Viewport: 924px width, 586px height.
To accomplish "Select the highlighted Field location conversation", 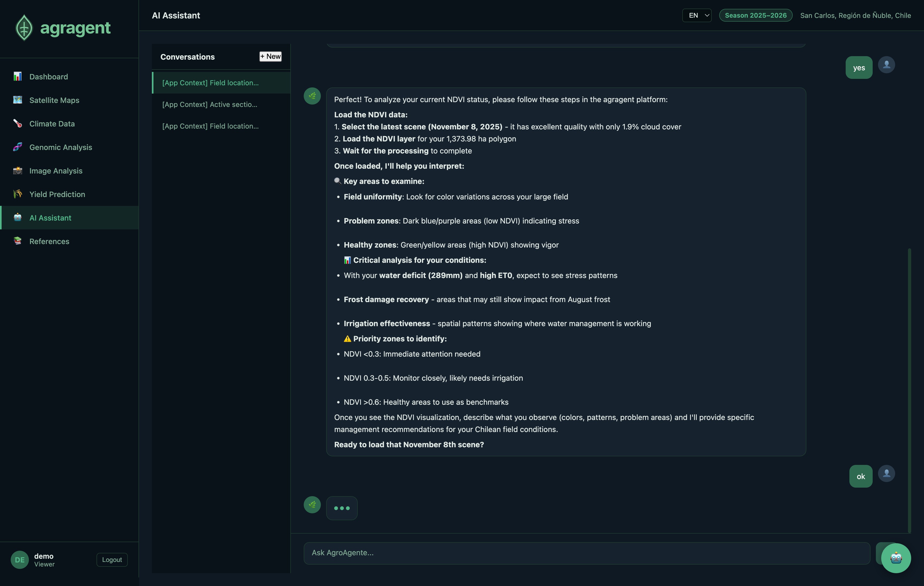I will [x=210, y=83].
